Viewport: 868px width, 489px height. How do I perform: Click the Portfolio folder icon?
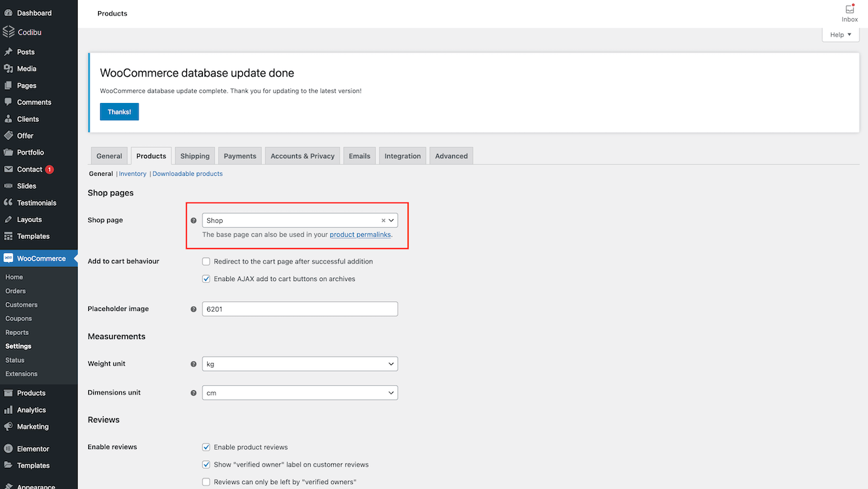point(8,152)
